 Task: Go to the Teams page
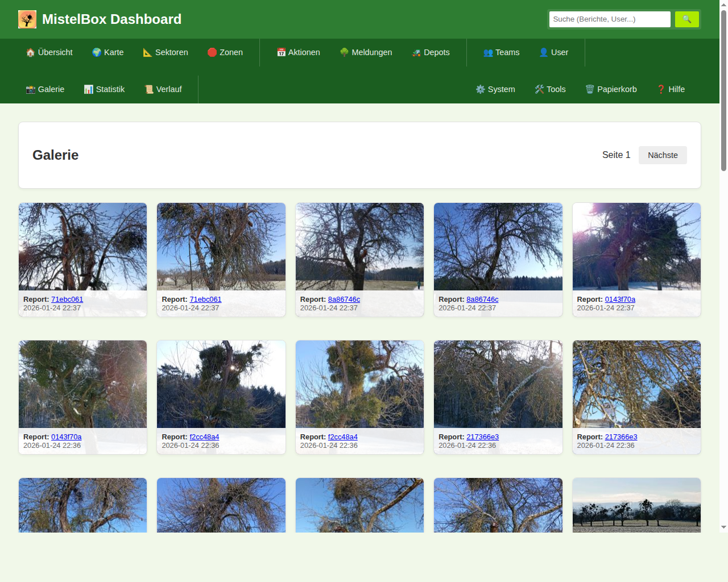click(x=501, y=52)
